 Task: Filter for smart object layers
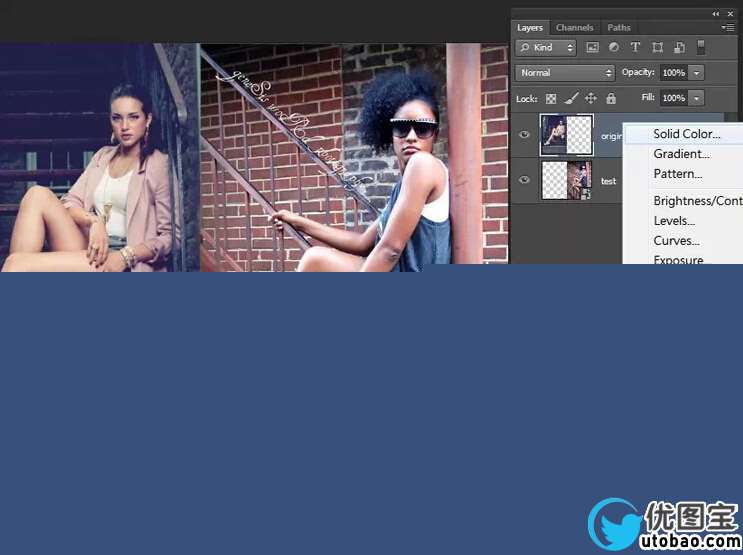(679, 48)
